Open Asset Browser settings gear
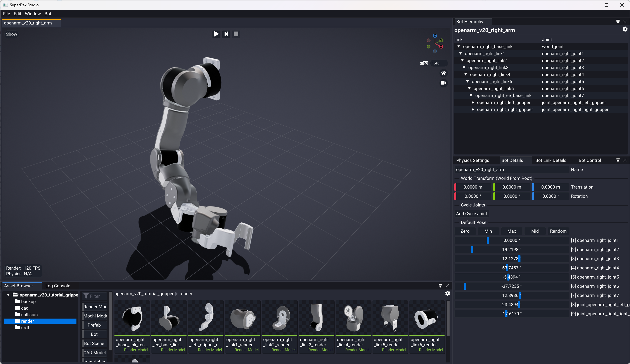 (448, 293)
